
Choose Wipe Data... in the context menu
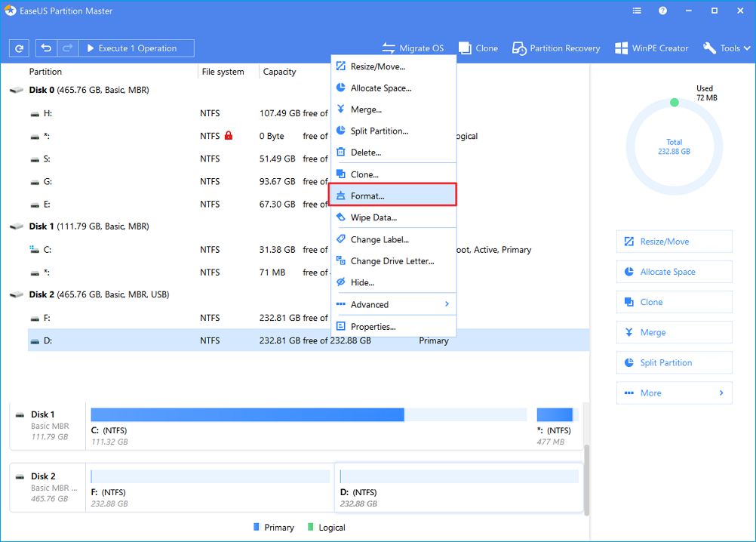393,217
